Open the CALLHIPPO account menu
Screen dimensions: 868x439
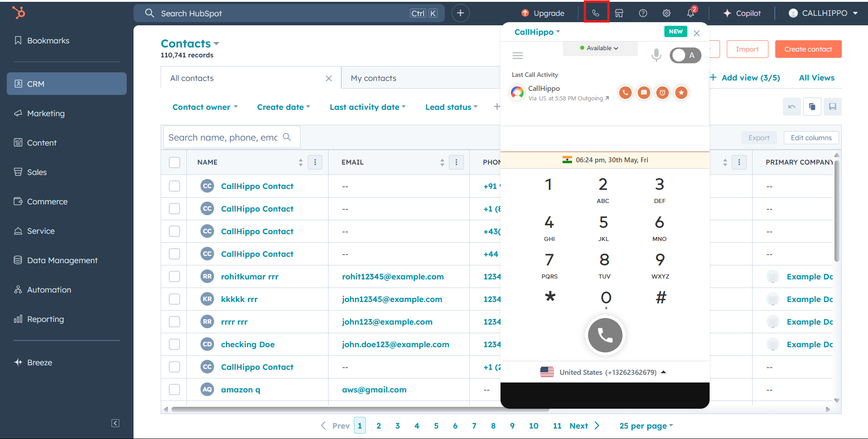823,13
